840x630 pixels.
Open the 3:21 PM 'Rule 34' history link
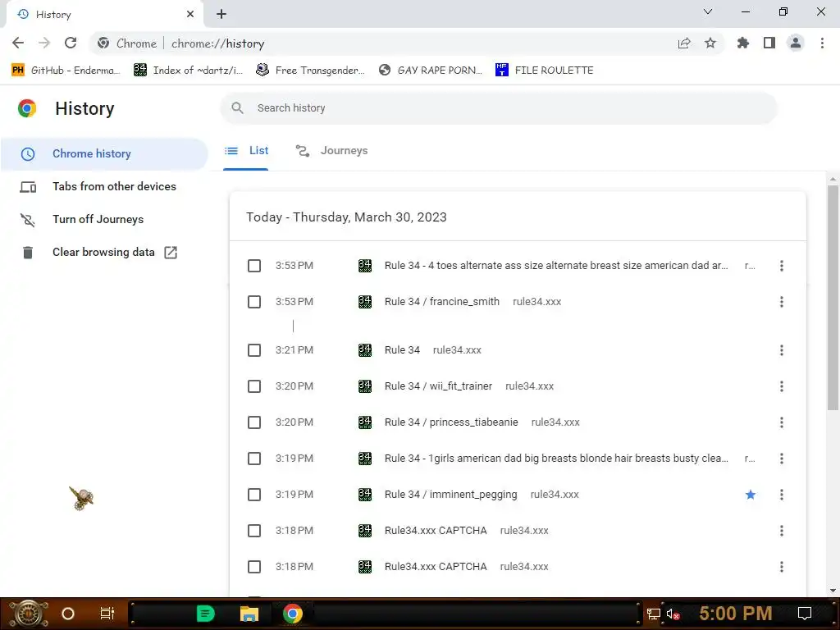click(x=402, y=350)
